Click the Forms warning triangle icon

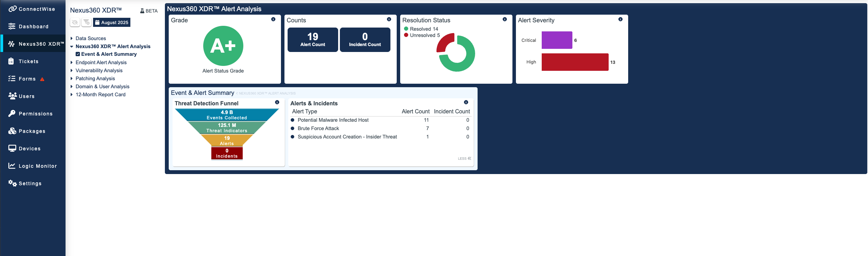click(42, 79)
